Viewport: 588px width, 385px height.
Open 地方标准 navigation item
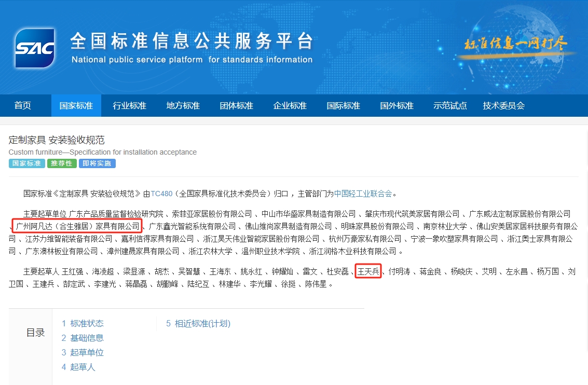point(183,105)
